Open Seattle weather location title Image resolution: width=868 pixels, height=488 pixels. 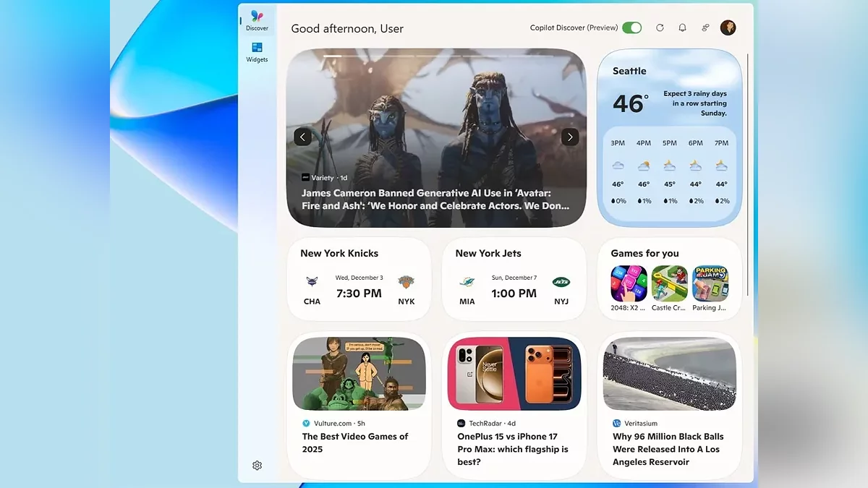click(x=629, y=71)
